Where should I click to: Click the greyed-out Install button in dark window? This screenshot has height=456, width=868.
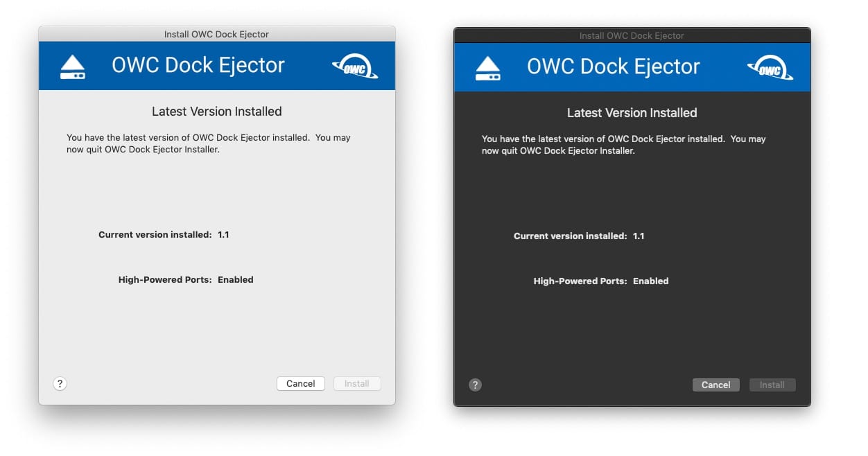(x=772, y=385)
